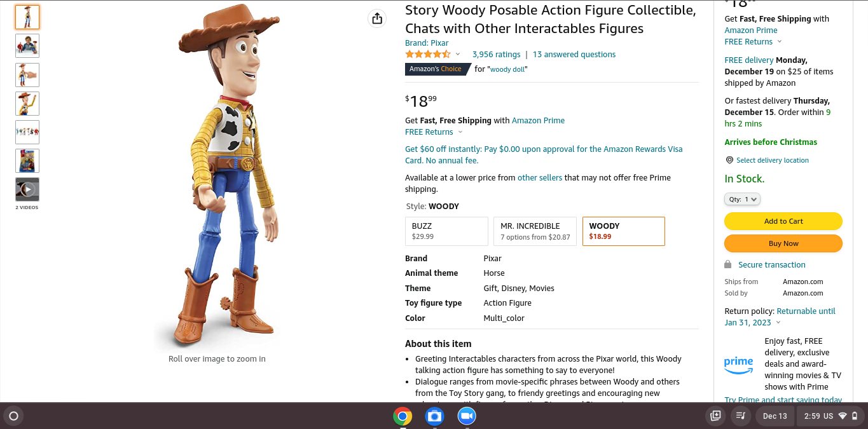Viewport: 868px width, 429px height.
Task: Launch the Camera app in shelf
Action: [434, 416]
